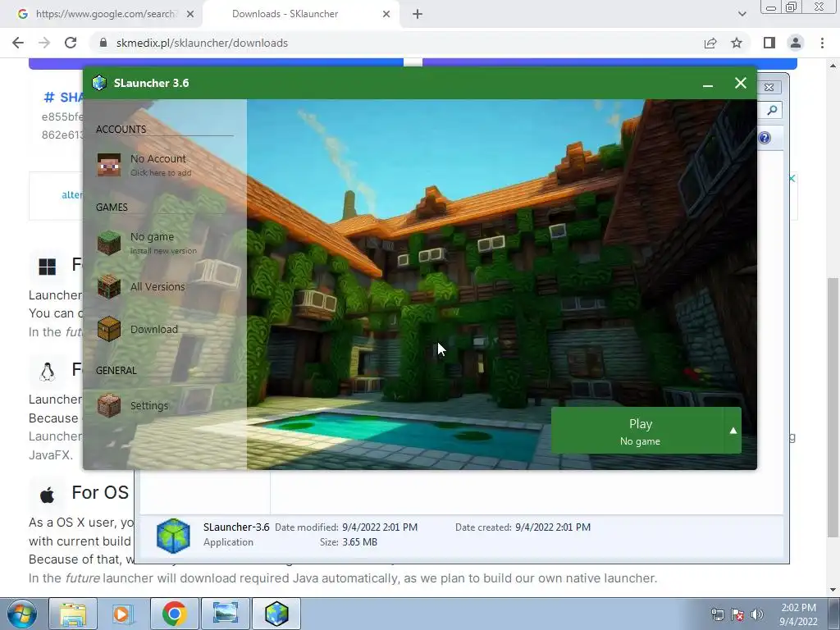This screenshot has width=840, height=630.
Task: Open the Download chest icon in sidebar
Action: coord(109,329)
